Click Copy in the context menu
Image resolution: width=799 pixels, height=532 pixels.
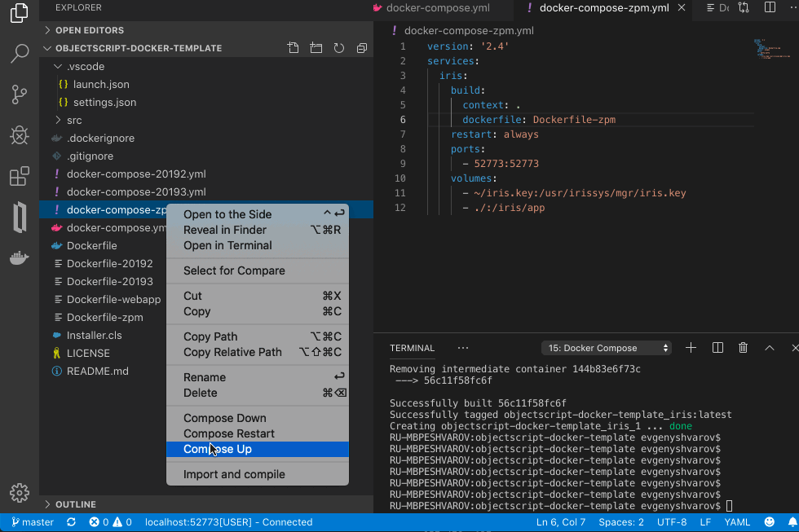click(258, 311)
